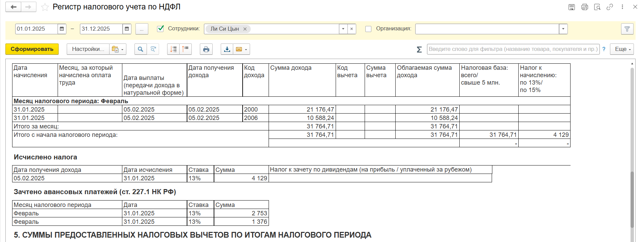Image resolution: width=644 pixels, height=242 pixels.
Task: Select advance payment sum 1 376
Action: [x=241, y=222]
